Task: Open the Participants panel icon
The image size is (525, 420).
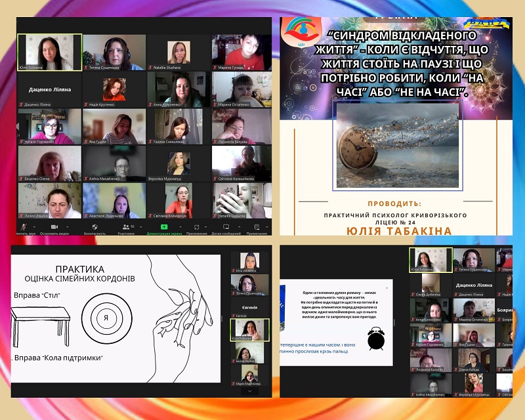Action: pos(126,227)
